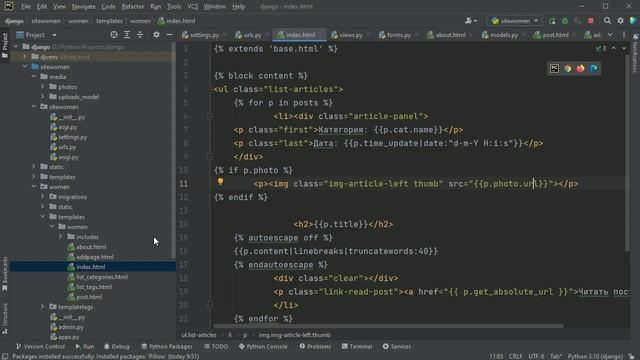Expand the djvenv folder
The width and height of the screenshot is (640, 360).
click(25, 57)
